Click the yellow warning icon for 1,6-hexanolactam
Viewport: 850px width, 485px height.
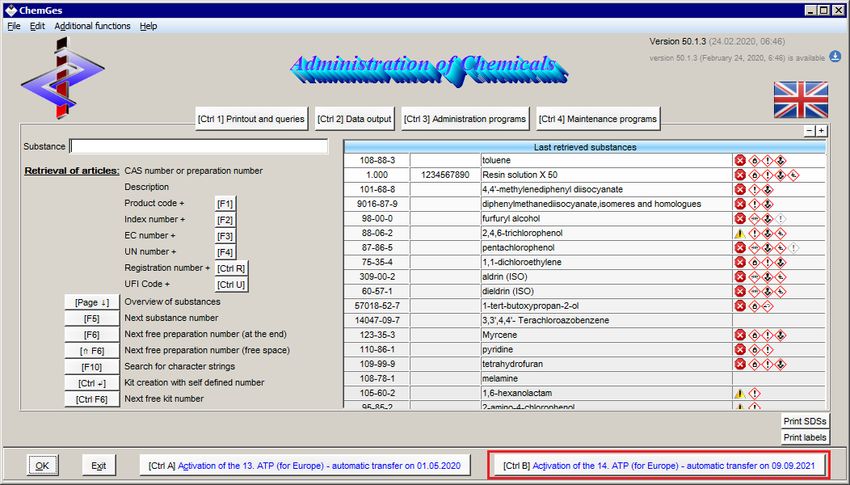740,393
